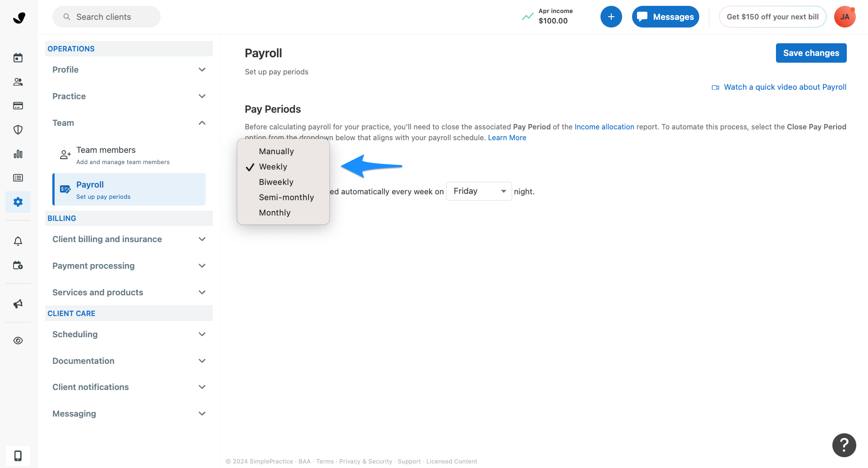Open the Reminders bell icon
The height and width of the screenshot is (468, 868).
tap(18, 241)
